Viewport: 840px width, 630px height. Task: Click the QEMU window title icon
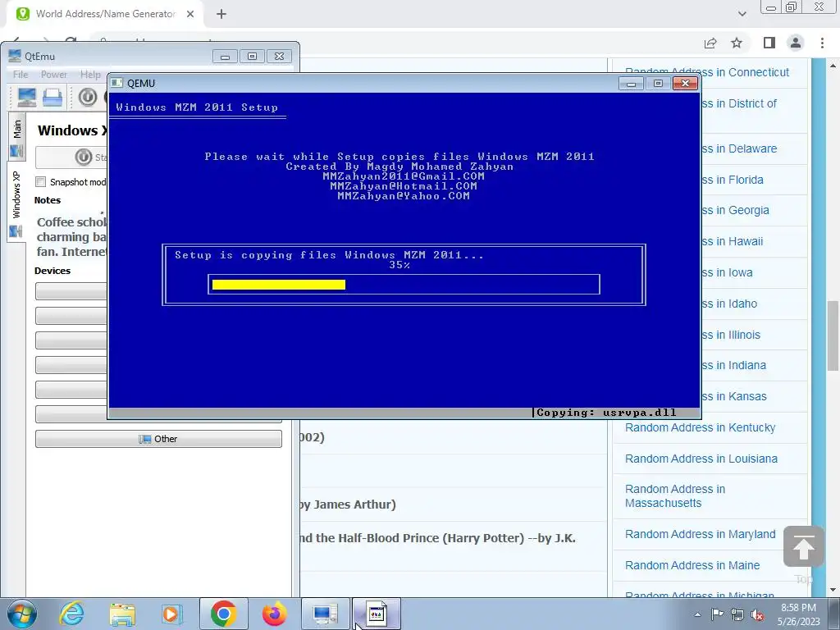(116, 83)
